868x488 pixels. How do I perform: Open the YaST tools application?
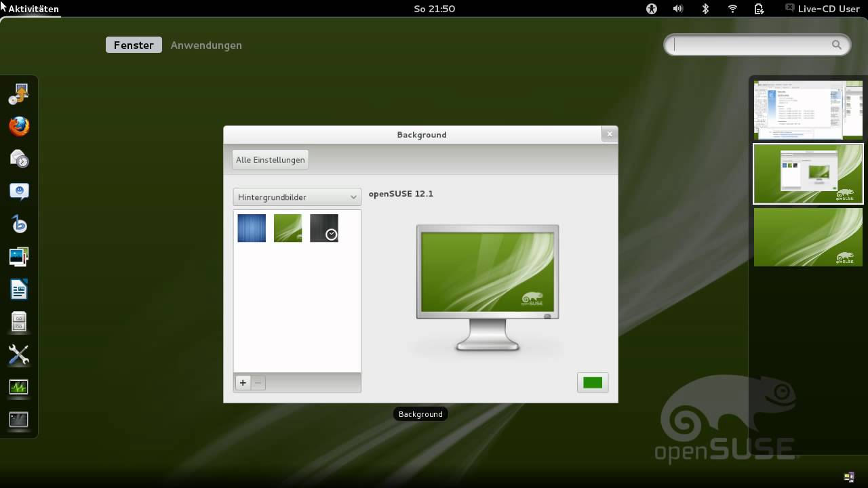pyautogui.click(x=18, y=354)
